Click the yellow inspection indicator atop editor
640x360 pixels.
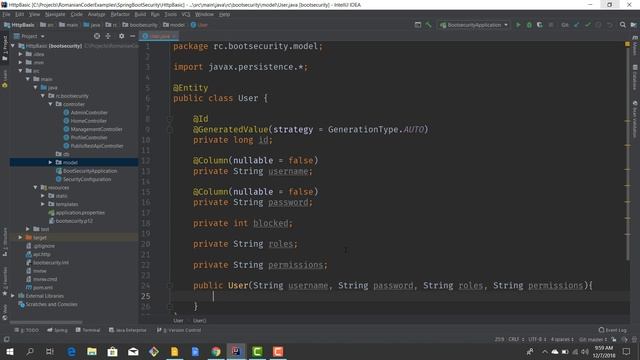pos(627,44)
